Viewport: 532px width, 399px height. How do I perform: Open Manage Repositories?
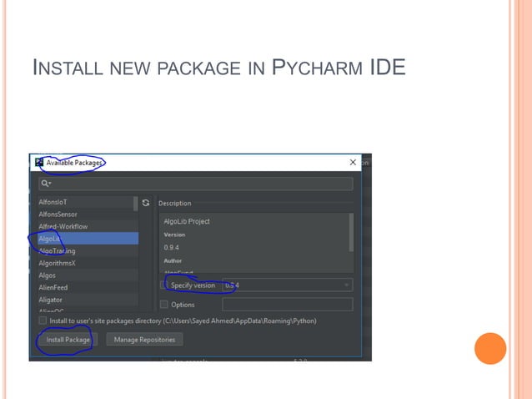[x=144, y=340]
